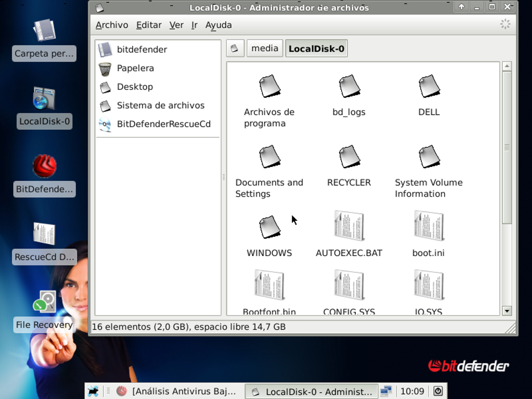Select the AUTOEXEC.BAT file icon
Screen dimensions: 532x399
tap(349, 226)
